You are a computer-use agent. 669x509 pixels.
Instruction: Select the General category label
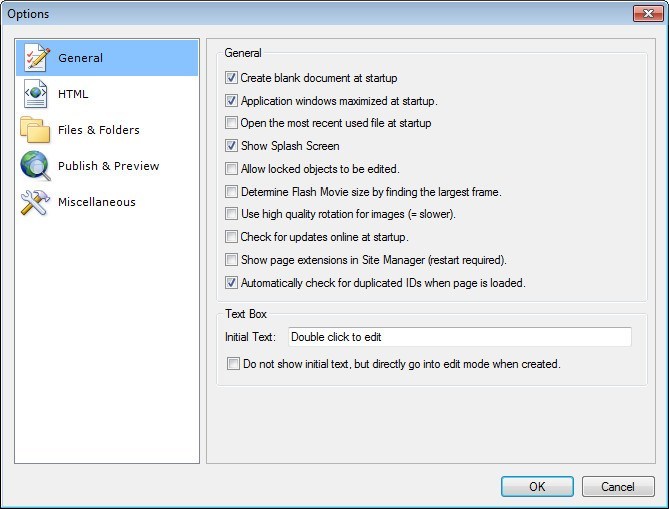(x=81, y=58)
